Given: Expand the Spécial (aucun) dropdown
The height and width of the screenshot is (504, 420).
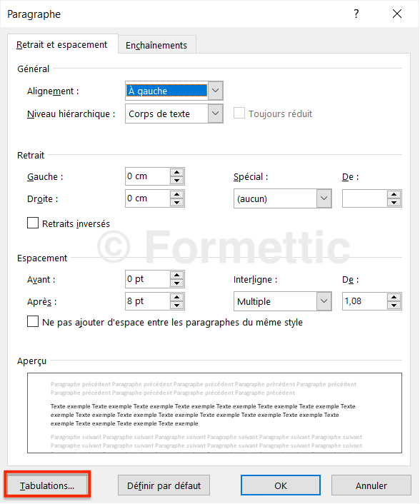Looking at the screenshot, I should 324,198.
